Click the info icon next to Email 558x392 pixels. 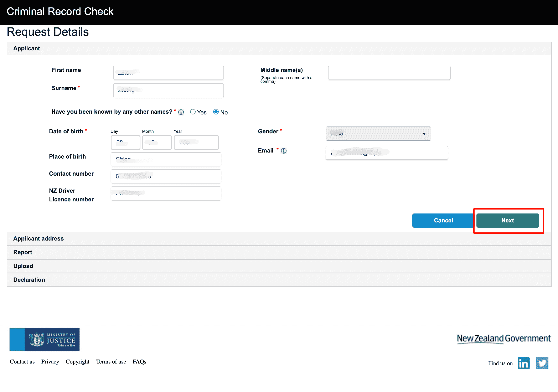coord(284,151)
